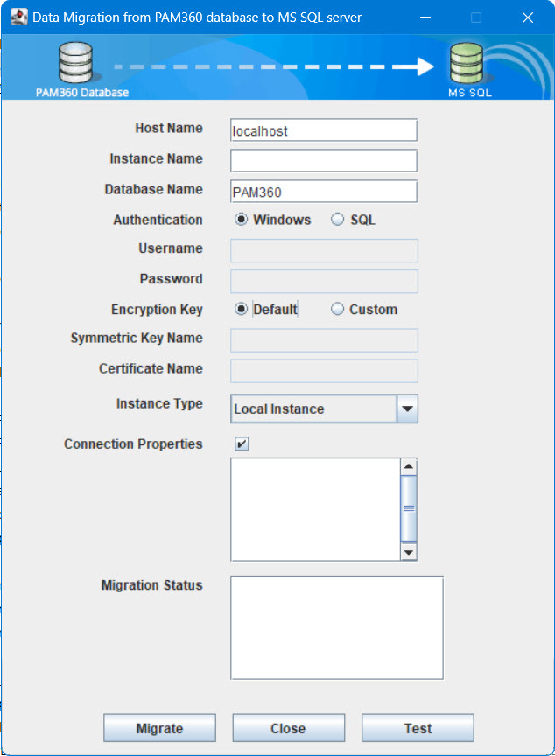Click the Password input field
This screenshot has height=756, width=555.
tap(324, 281)
